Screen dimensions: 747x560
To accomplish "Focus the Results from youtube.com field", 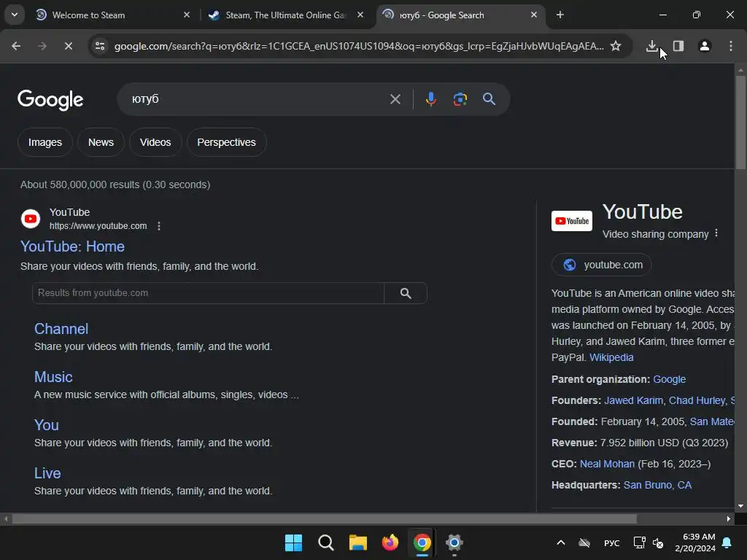I will click(x=208, y=293).
